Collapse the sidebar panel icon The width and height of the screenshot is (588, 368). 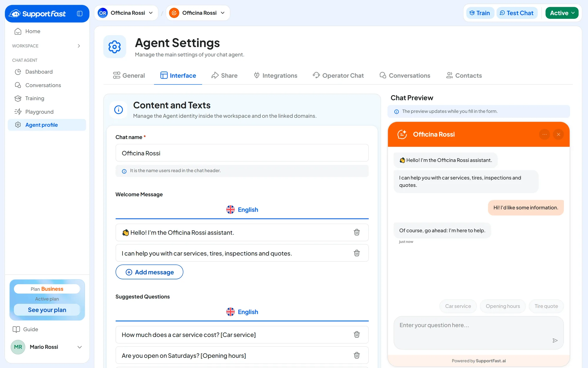(80, 14)
